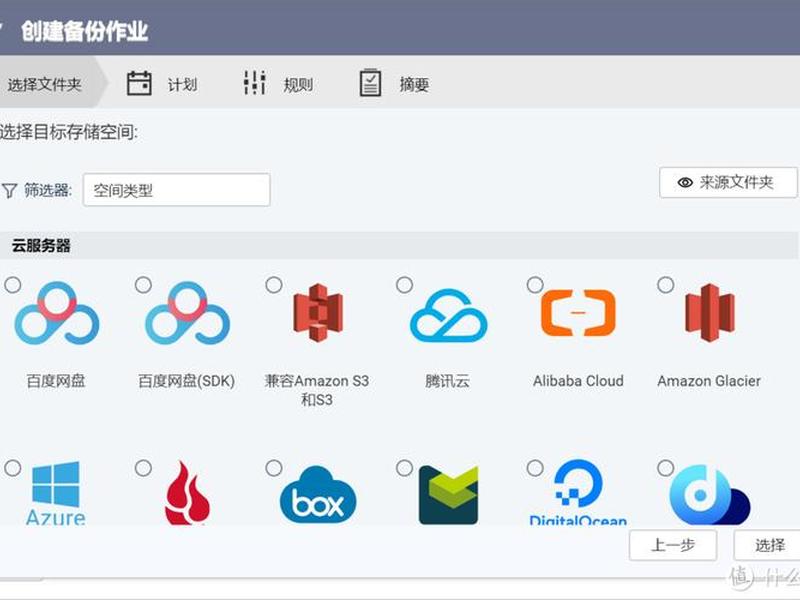Click the Box cloud logo

[x=318, y=495]
